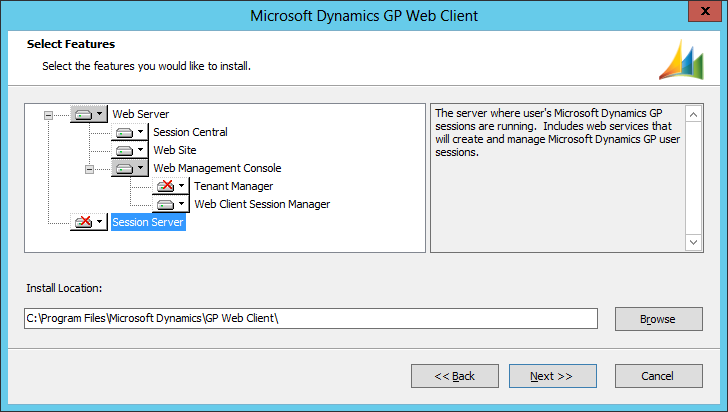Click the Tenant Manager red X icon
The height and width of the screenshot is (412, 728).
[x=170, y=186]
